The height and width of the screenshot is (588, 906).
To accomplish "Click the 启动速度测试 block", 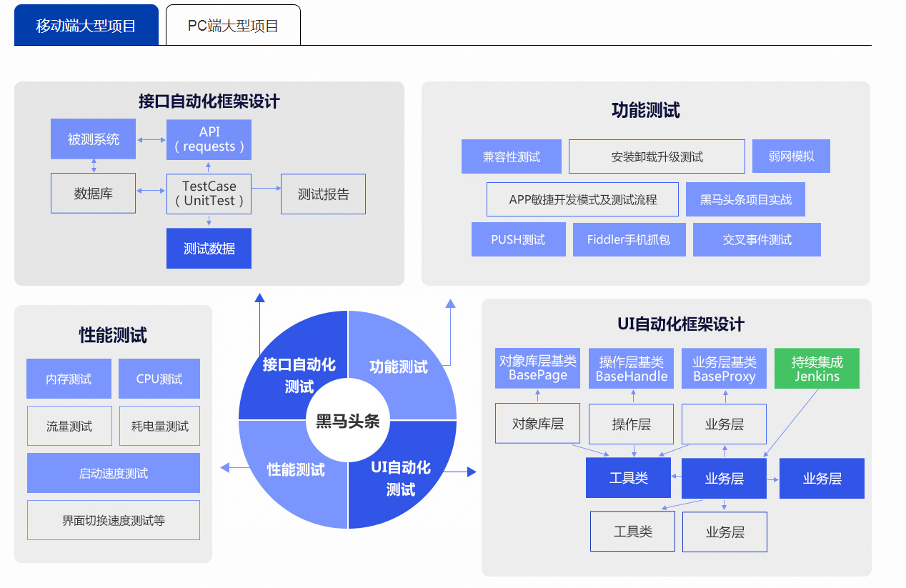I will (x=113, y=473).
